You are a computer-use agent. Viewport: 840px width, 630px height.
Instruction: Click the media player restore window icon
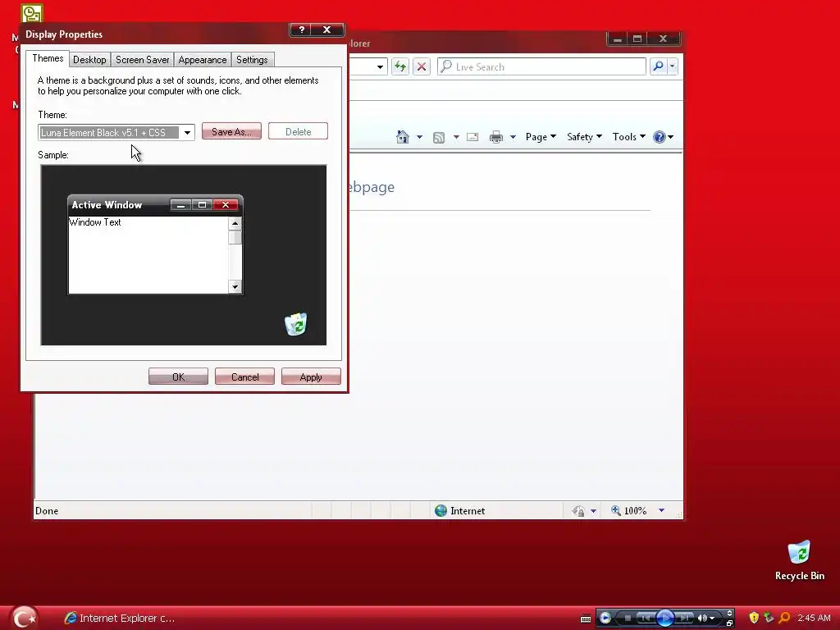coord(729,623)
